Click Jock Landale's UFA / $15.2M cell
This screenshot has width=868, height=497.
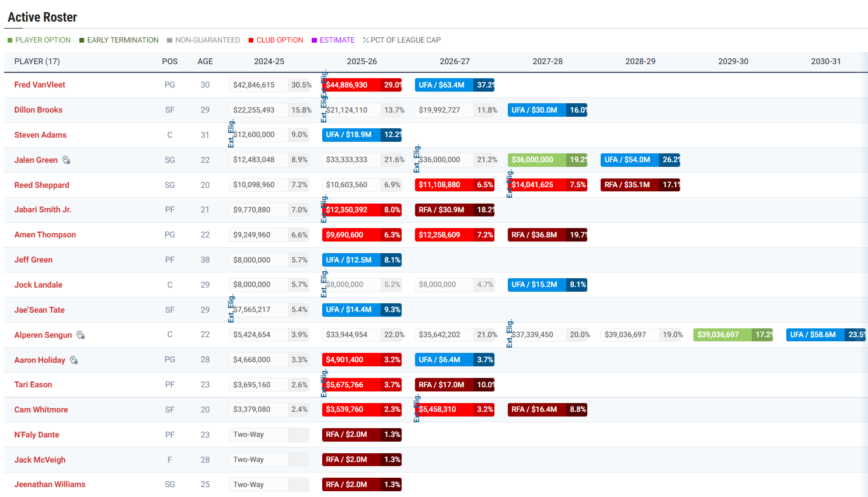click(x=548, y=285)
